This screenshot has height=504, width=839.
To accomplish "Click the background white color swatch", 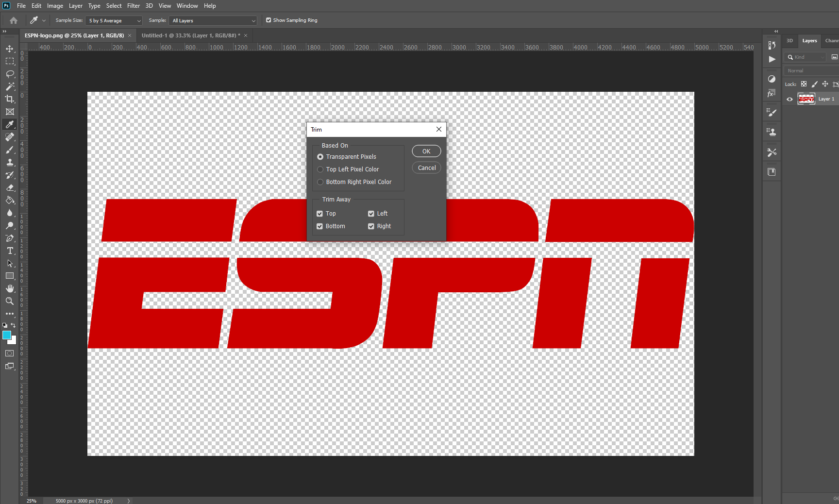I will tap(14, 342).
